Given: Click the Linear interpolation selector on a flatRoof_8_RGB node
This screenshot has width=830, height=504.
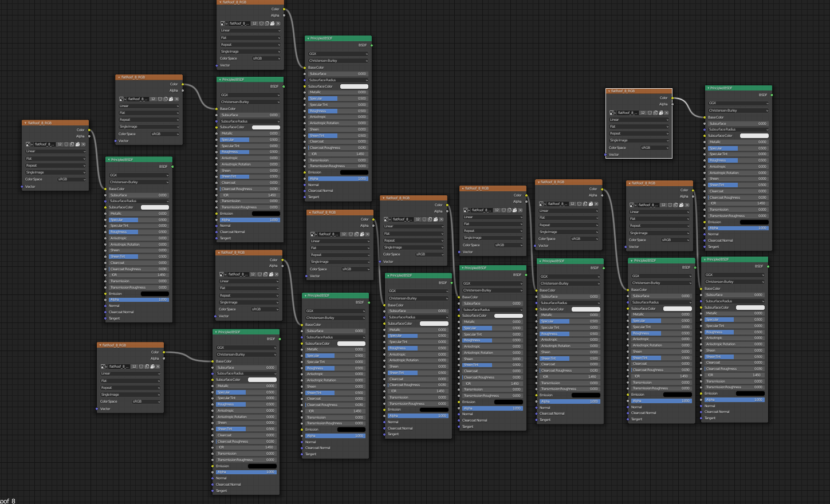Looking at the screenshot, I should (54, 151).
